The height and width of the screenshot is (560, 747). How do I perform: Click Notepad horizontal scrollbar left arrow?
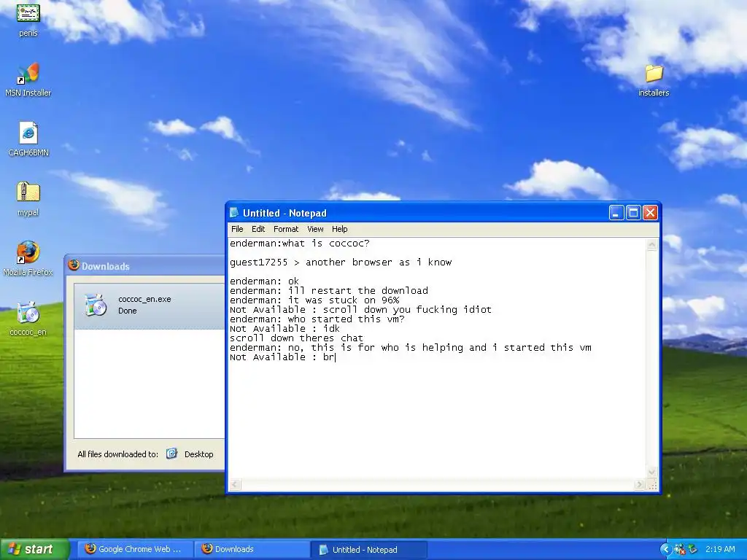(x=235, y=485)
